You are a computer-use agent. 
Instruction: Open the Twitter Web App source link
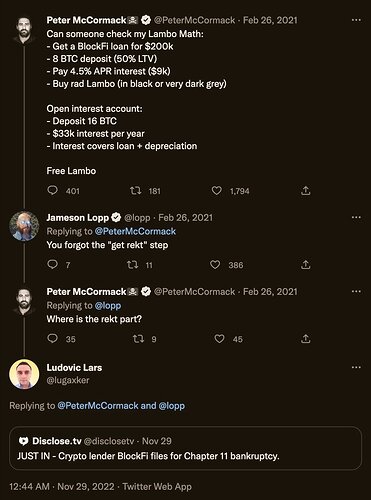[157, 487]
